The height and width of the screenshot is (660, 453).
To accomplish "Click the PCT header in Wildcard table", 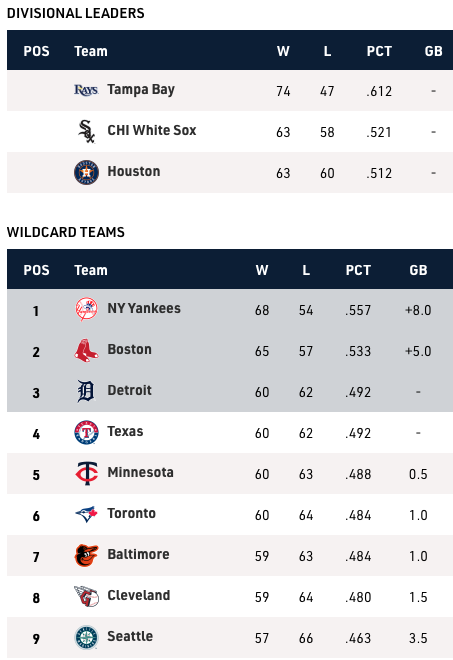I will pyautogui.click(x=358, y=270).
